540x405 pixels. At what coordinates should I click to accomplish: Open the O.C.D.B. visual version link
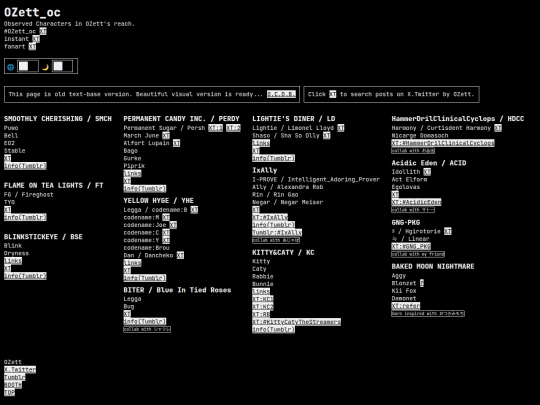tap(281, 94)
